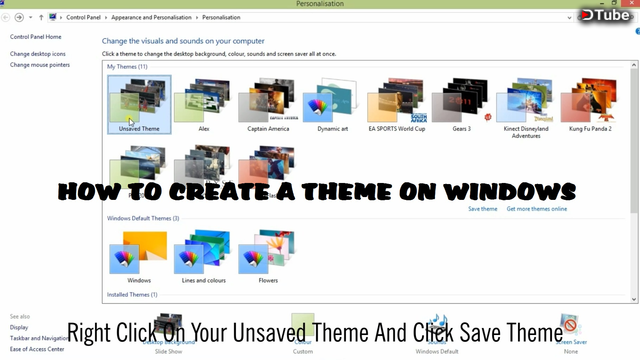This screenshot has height=360, width=640.
Task: Click the Forward navigation arrow
Action: point(19,18)
